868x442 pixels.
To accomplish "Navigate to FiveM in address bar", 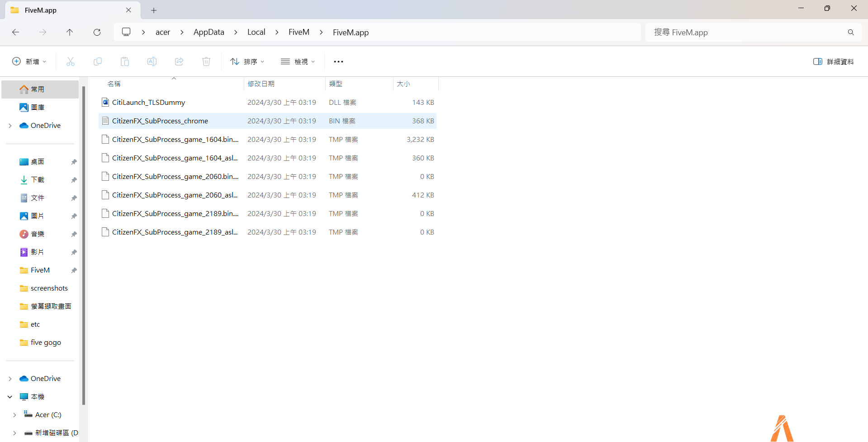I will click(299, 32).
